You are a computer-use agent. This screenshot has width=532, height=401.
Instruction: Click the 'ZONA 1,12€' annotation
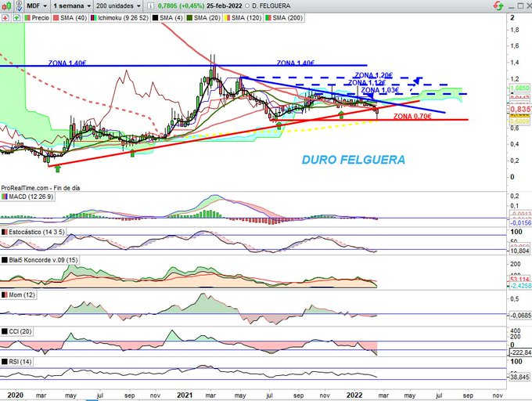coord(367,82)
